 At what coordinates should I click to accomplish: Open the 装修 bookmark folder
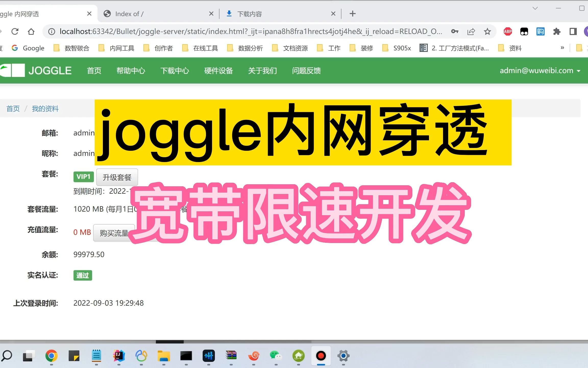click(x=361, y=48)
